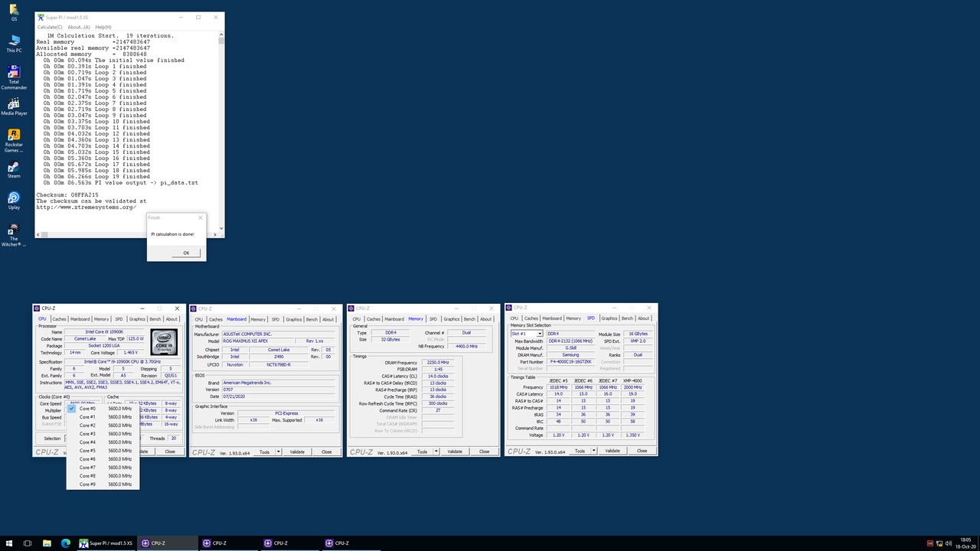Activate the fourth CPU-Z taskbar button
Viewport: 980px width, 551px height.
coord(351,543)
